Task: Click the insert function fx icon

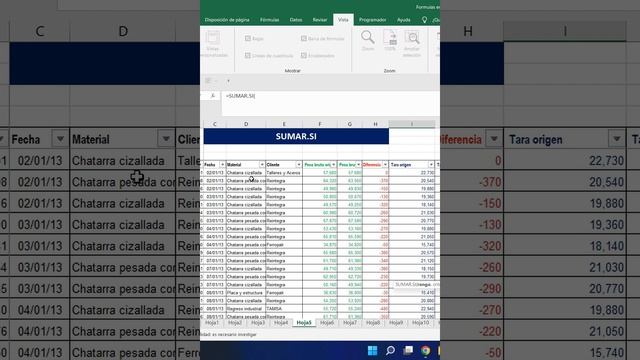Action: click(x=213, y=96)
